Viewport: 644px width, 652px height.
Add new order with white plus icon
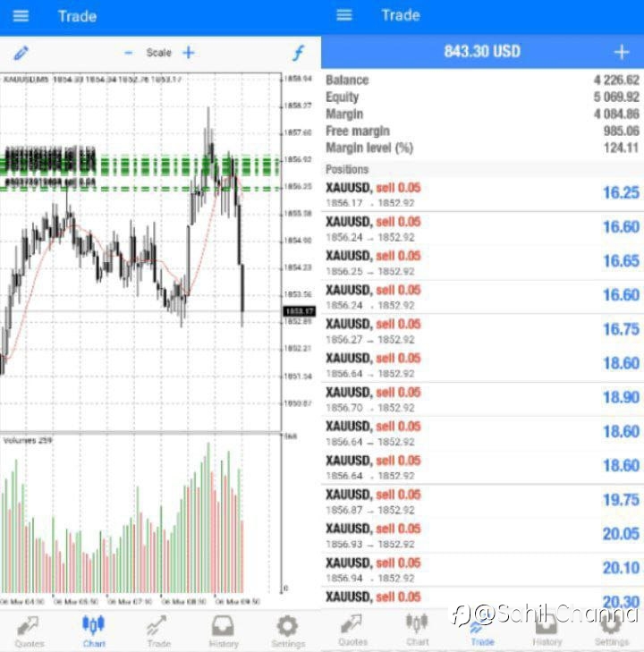coord(622,52)
